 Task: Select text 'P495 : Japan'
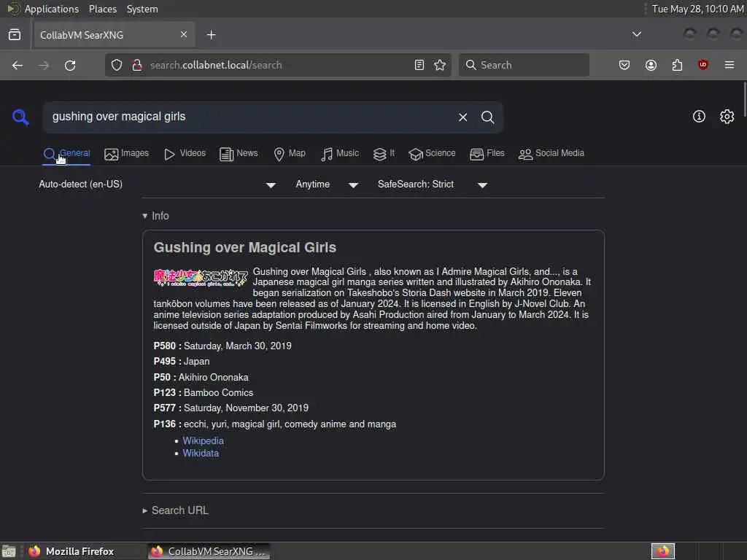181,362
